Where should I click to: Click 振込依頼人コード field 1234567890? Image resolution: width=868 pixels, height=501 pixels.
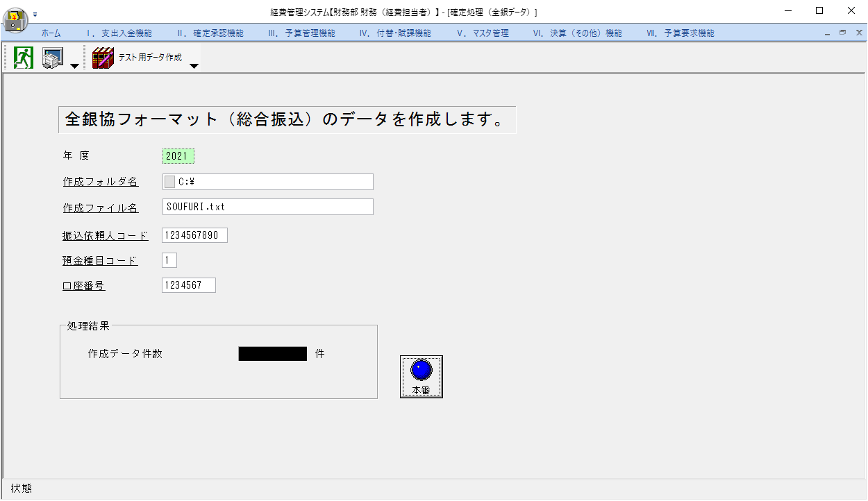pyautogui.click(x=194, y=235)
